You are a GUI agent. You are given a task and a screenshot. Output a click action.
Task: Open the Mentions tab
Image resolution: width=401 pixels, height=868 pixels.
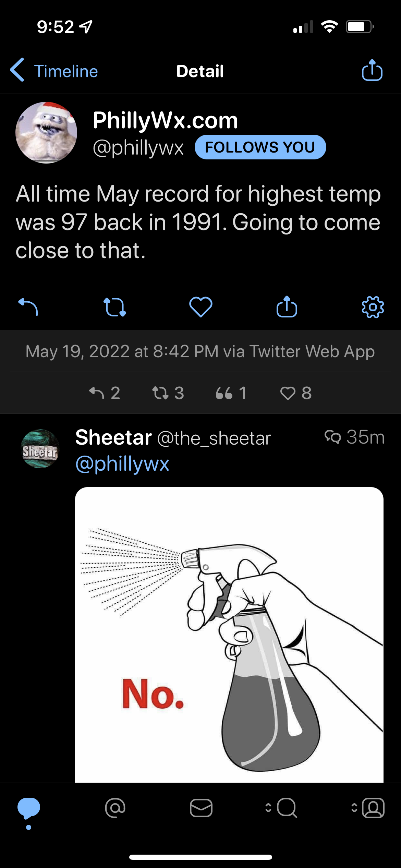click(115, 808)
